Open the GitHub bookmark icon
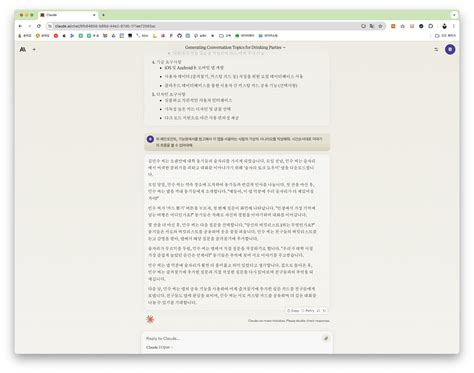Image resolution: width=474 pixels, height=373 pixels. 179,35
